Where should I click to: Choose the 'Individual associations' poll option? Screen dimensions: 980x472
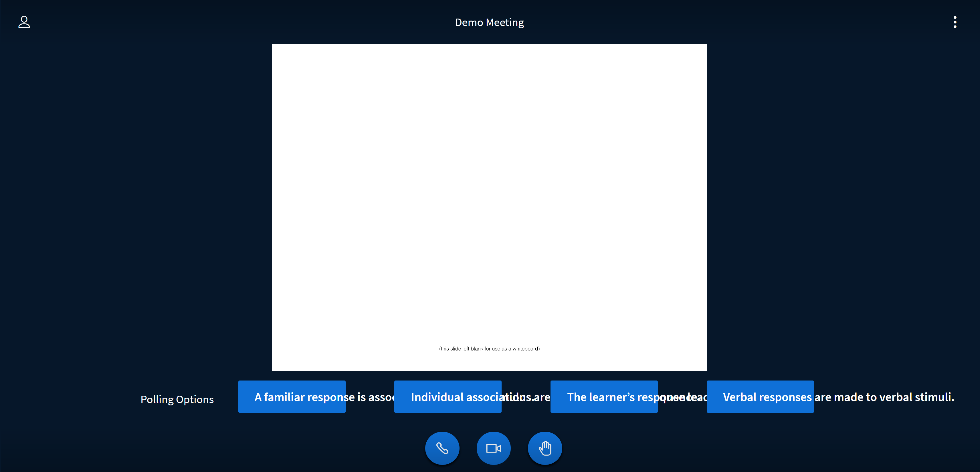coord(448,396)
